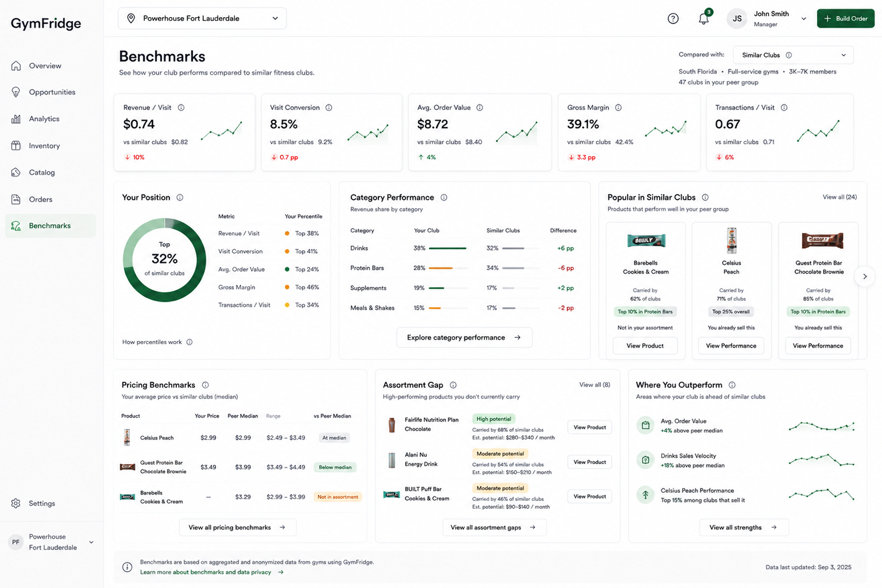
Task: Open View all (8) assortment gaps link
Action: pyautogui.click(x=594, y=385)
